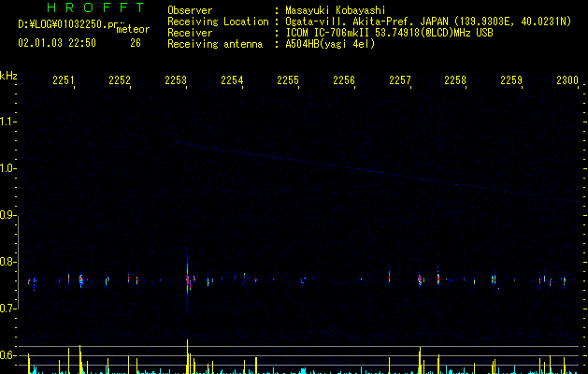Click the 2300 time marker

[567, 79]
